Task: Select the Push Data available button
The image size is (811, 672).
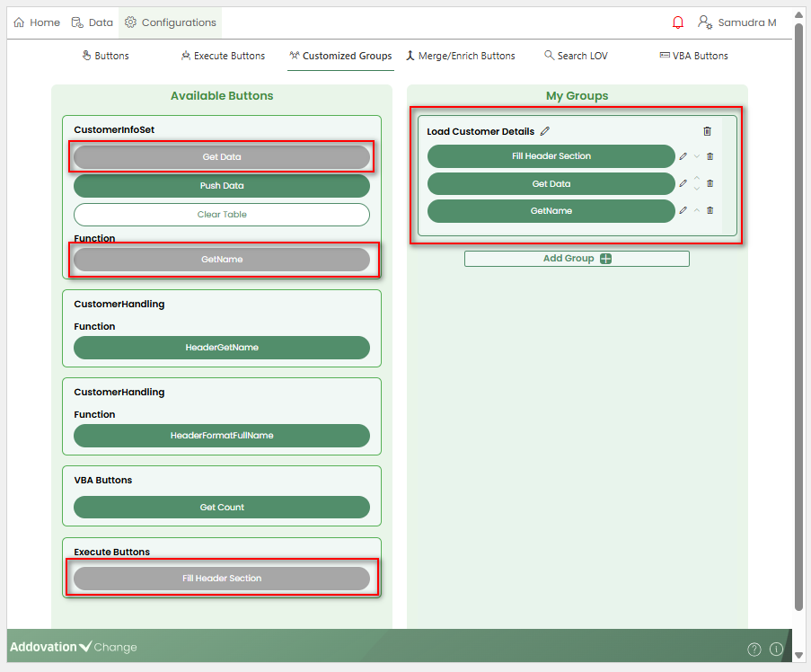Action: (221, 186)
